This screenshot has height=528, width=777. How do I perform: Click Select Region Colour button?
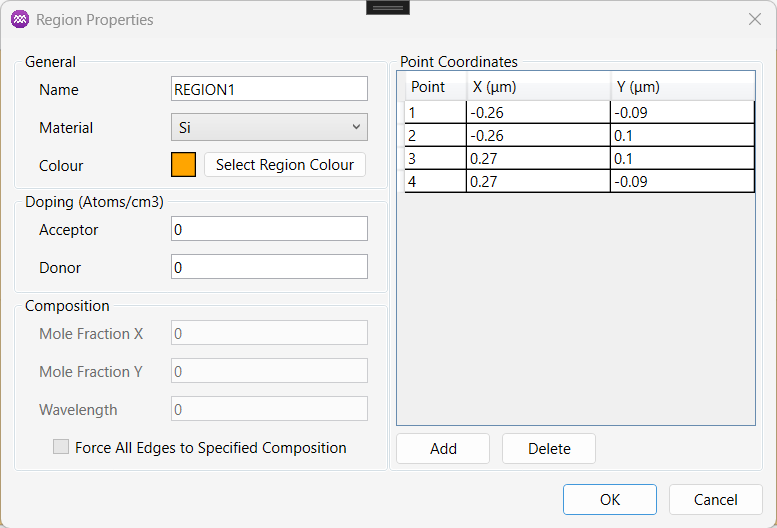(x=285, y=164)
